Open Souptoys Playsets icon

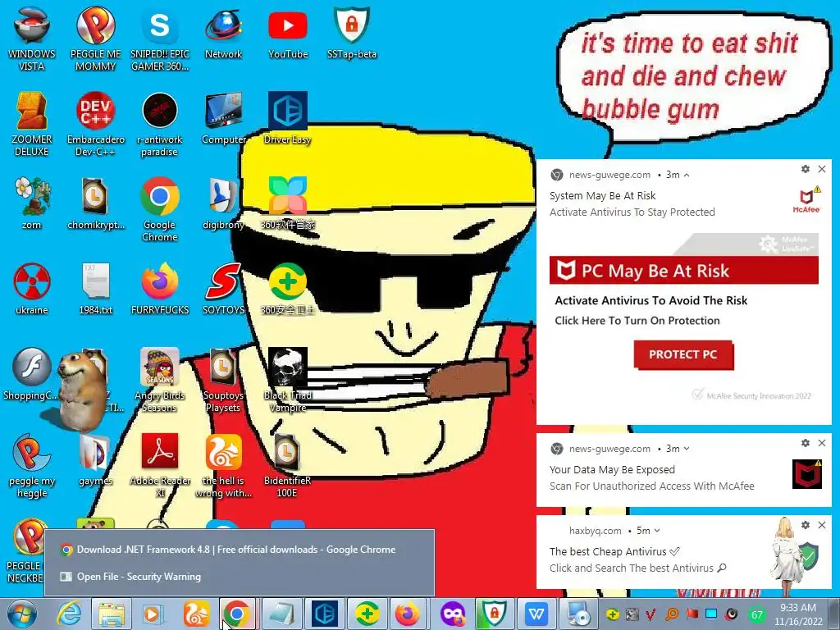pyautogui.click(x=223, y=381)
